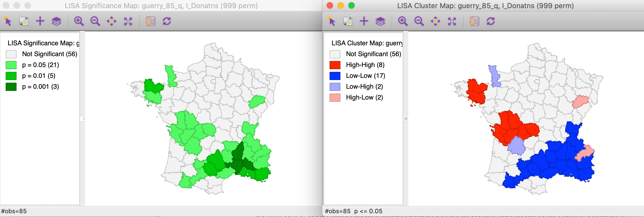Image resolution: width=644 pixels, height=217 pixels.
Task: Select 'Not Significant (56)' in Cluster legend
Action: (x=373, y=54)
